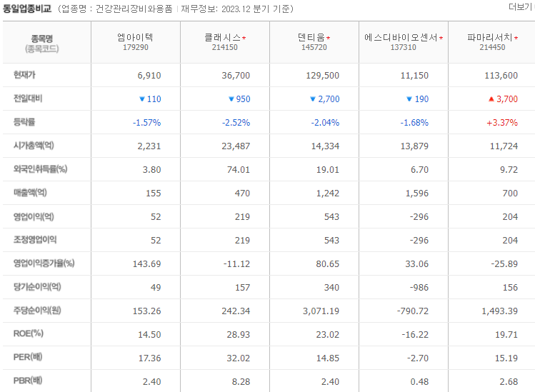Click the foreign ownership value 19.01

pyautogui.click(x=328, y=169)
